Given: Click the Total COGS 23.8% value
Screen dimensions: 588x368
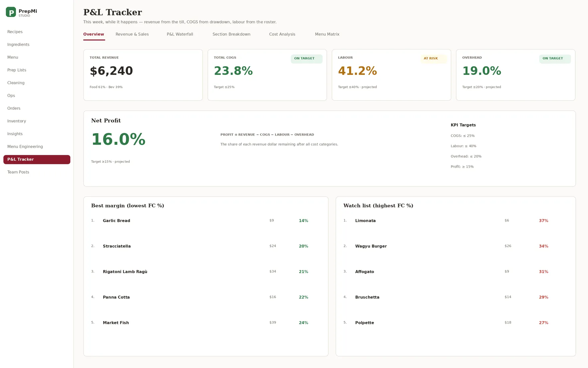Looking at the screenshot, I should [x=233, y=71].
